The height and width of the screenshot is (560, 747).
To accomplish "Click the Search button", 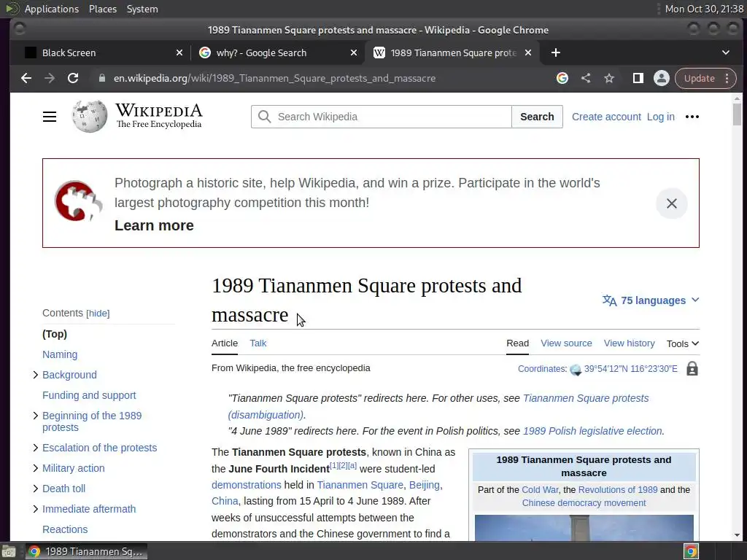I will coord(537,117).
